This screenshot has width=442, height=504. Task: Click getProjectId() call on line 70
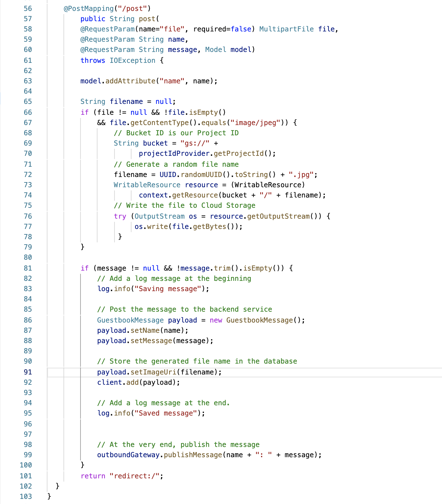[x=243, y=153]
